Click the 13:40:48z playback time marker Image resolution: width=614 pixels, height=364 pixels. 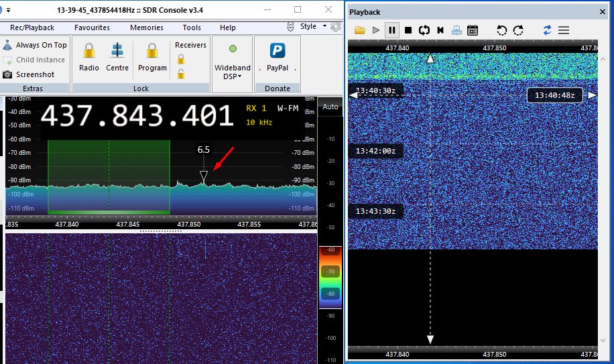(x=555, y=95)
